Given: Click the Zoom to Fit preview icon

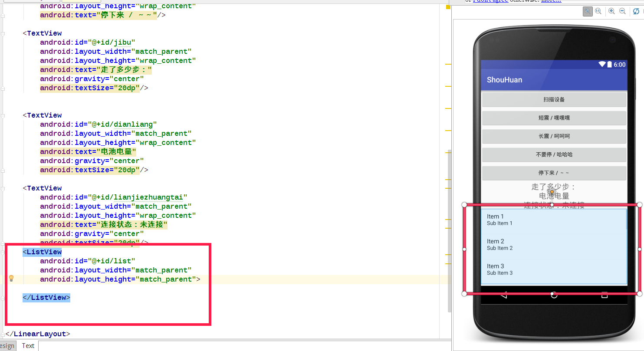Looking at the screenshot, I should click(x=587, y=12).
